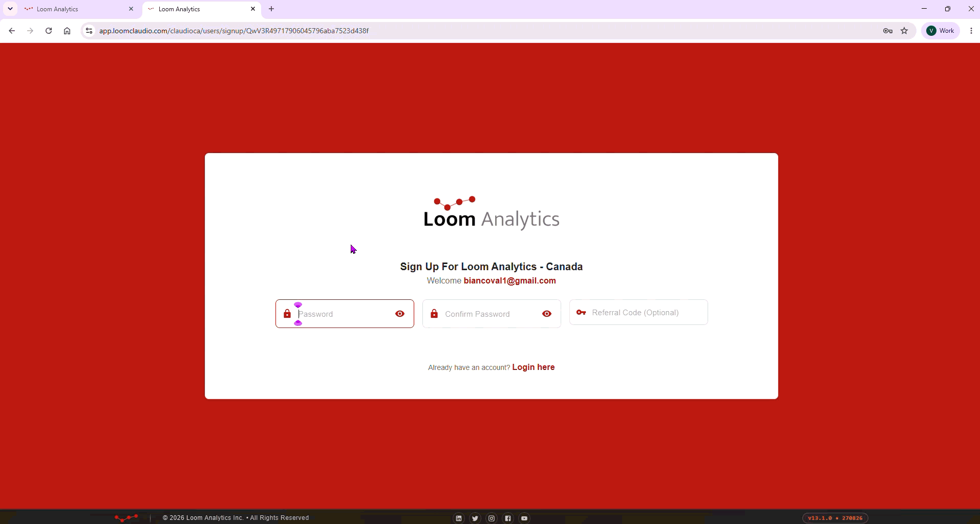Close the active Loom Analytics tab
The image size is (980, 524).
coord(253,9)
